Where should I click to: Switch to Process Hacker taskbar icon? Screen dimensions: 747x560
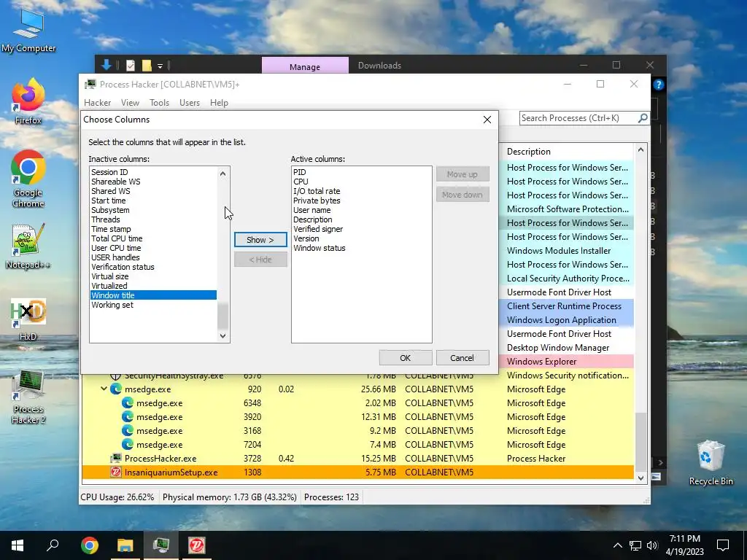tap(161, 545)
